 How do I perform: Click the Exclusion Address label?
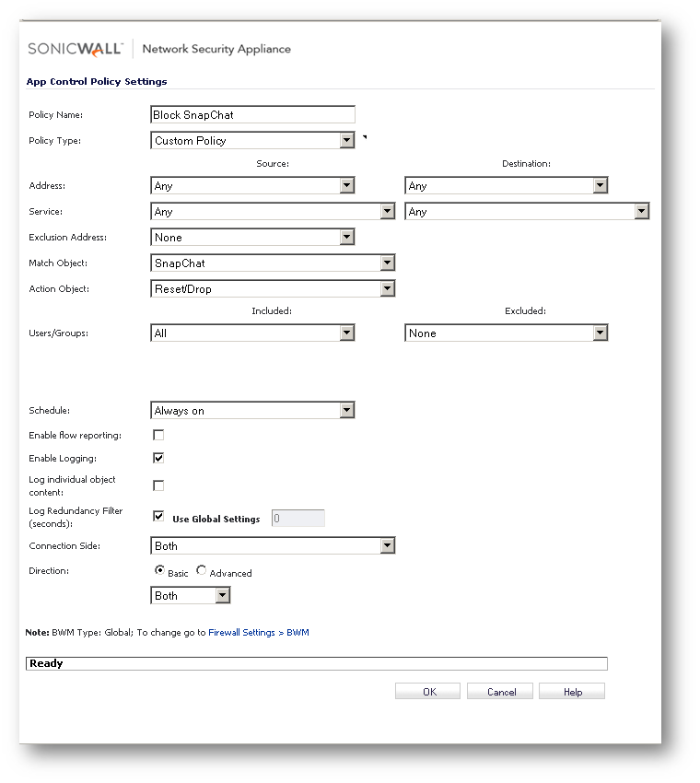coord(67,237)
